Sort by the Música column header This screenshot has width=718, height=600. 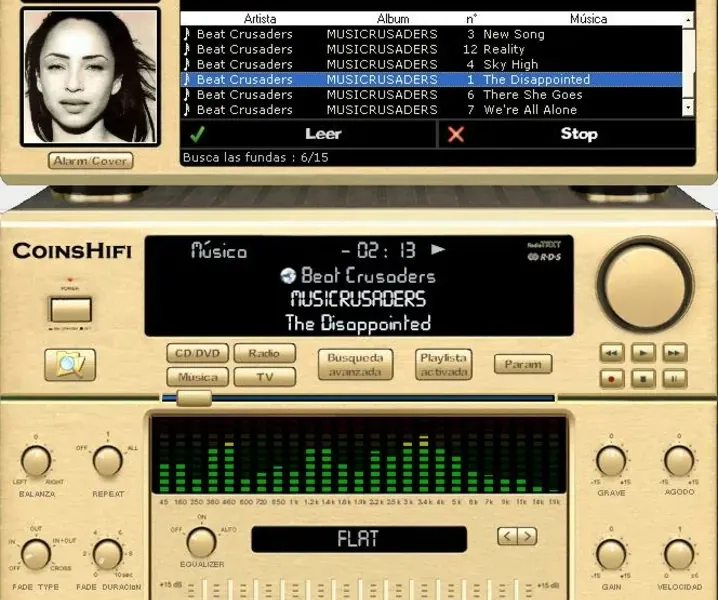(x=588, y=19)
